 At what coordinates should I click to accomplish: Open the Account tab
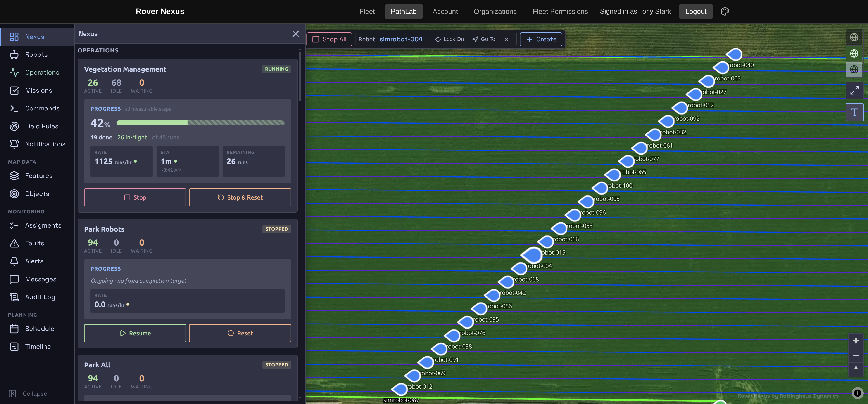[445, 12]
